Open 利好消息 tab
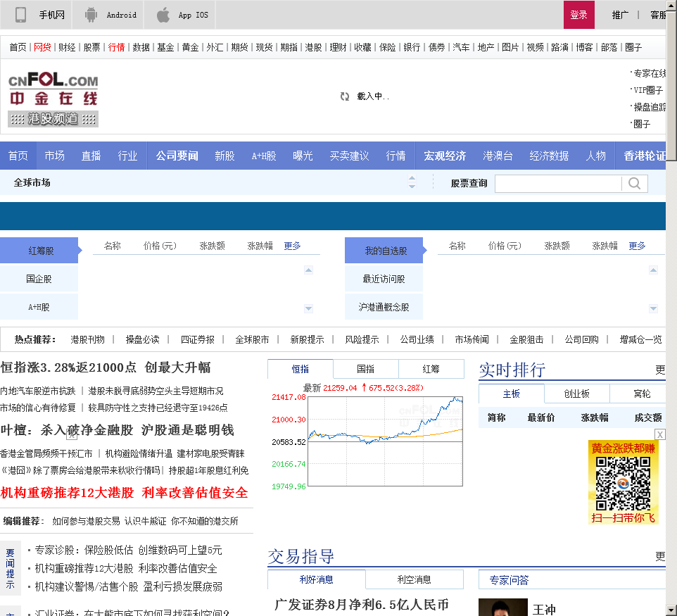The height and width of the screenshot is (616, 677). click(x=317, y=579)
